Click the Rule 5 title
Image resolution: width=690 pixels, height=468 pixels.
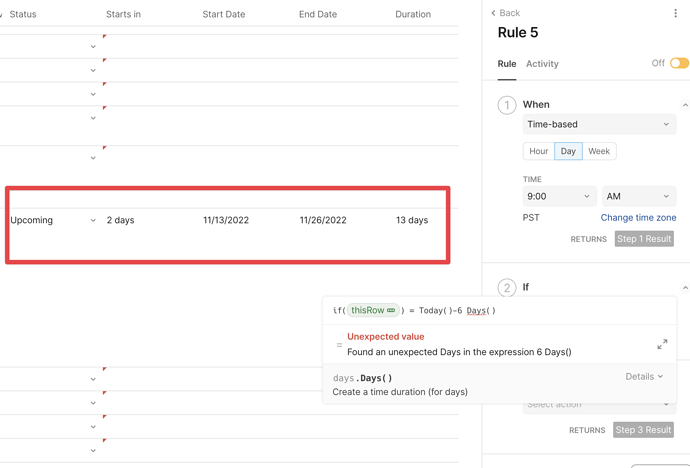[518, 33]
